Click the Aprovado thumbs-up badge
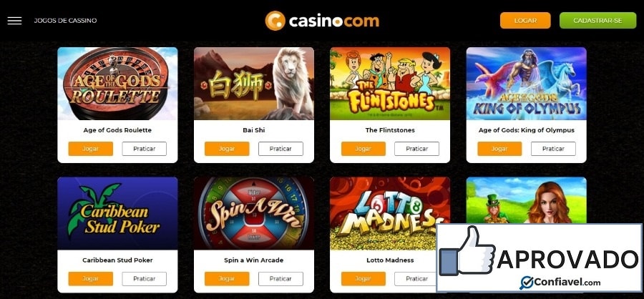644x299 pixels. tap(540, 258)
